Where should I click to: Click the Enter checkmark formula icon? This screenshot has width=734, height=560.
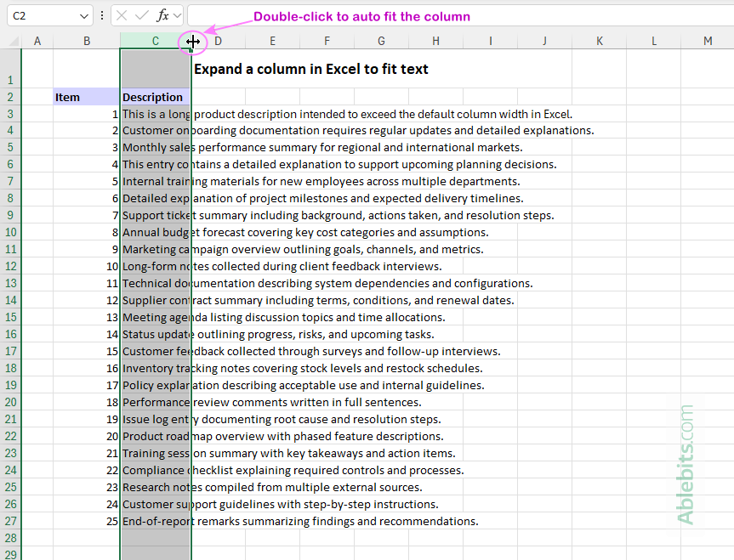(142, 15)
